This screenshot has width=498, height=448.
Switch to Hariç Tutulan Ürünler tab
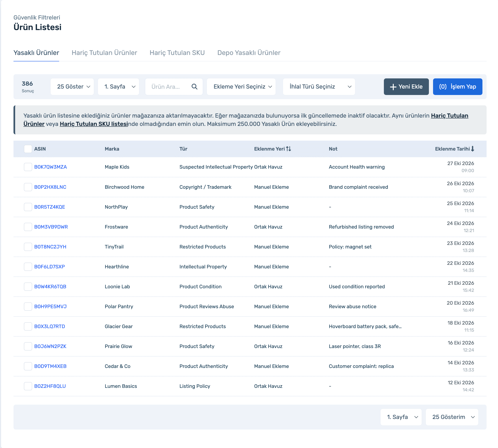[104, 53]
